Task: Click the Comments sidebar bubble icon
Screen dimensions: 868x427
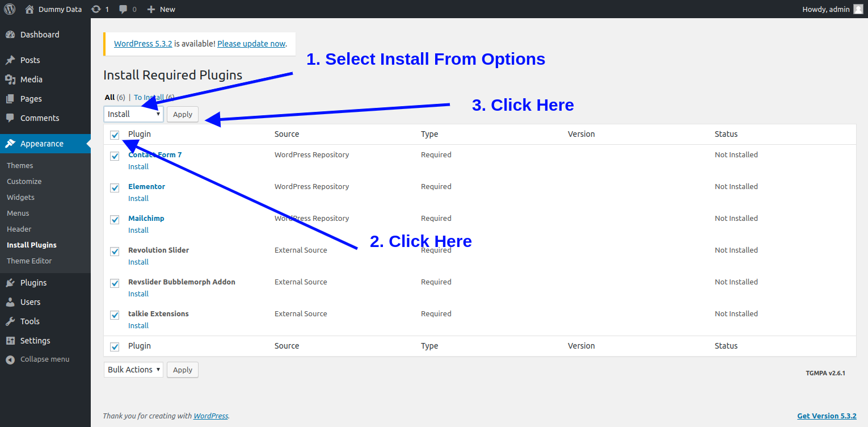Action: point(10,118)
